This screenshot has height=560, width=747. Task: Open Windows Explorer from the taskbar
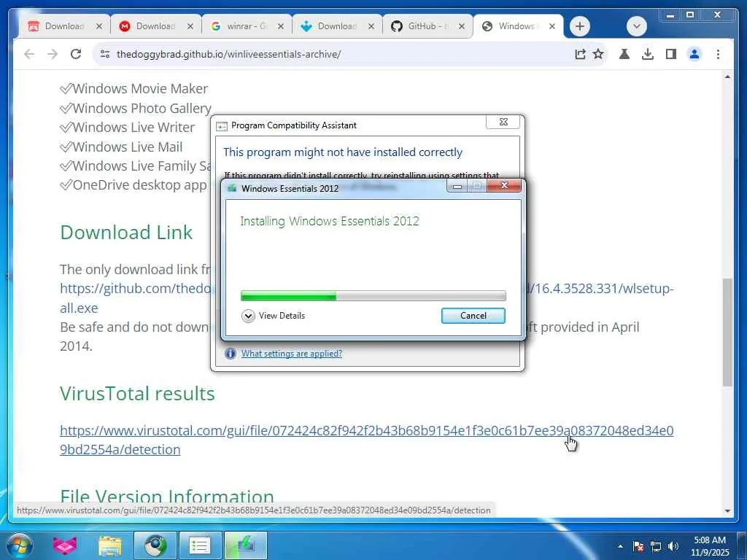point(110,545)
